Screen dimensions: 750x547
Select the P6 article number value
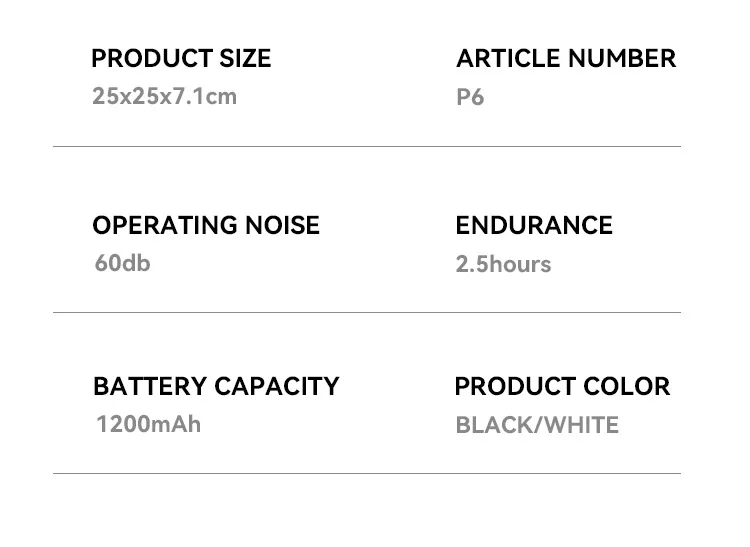pyautogui.click(x=470, y=98)
